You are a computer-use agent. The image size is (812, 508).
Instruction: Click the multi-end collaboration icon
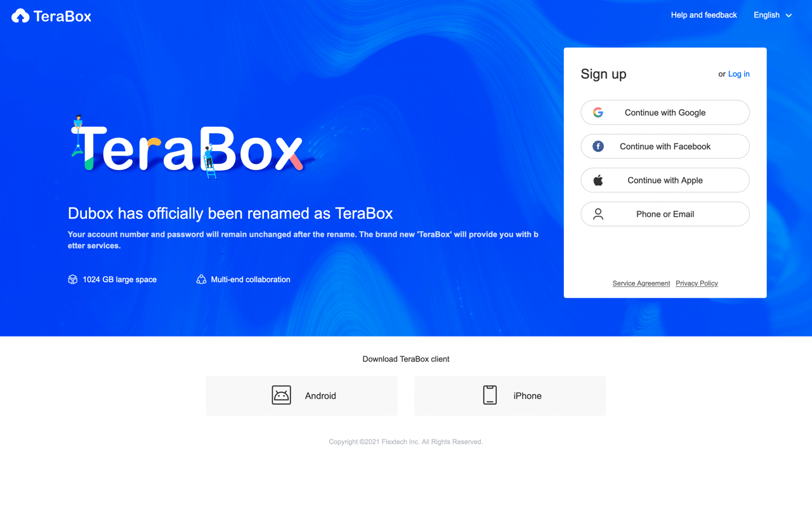pyautogui.click(x=201, y=279)
